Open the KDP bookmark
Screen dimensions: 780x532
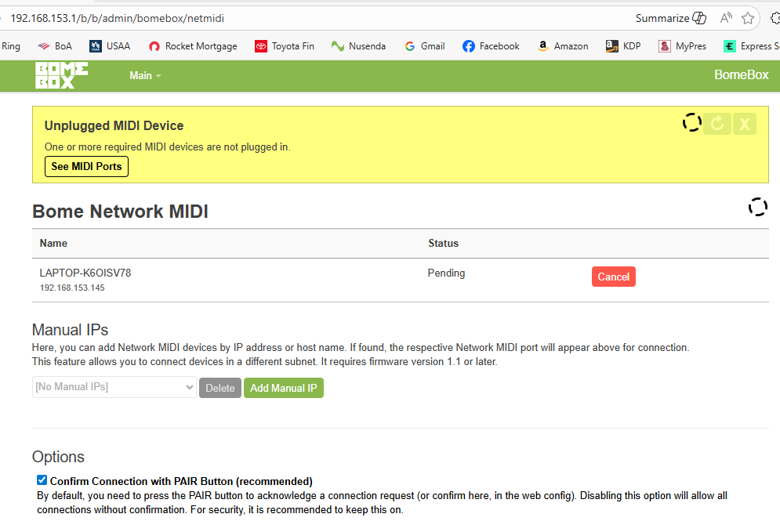[x=623, y=46]
